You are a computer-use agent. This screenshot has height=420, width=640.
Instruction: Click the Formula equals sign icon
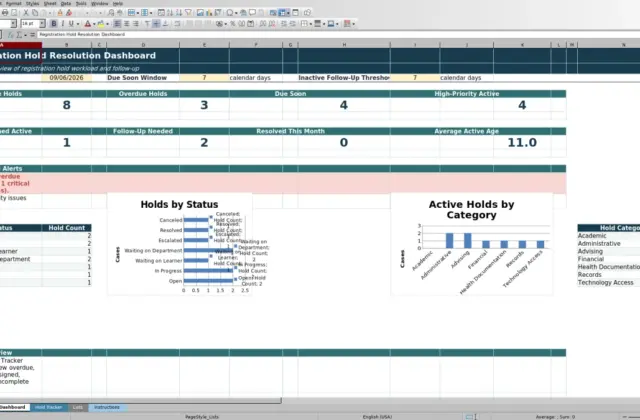pos(32,35)
